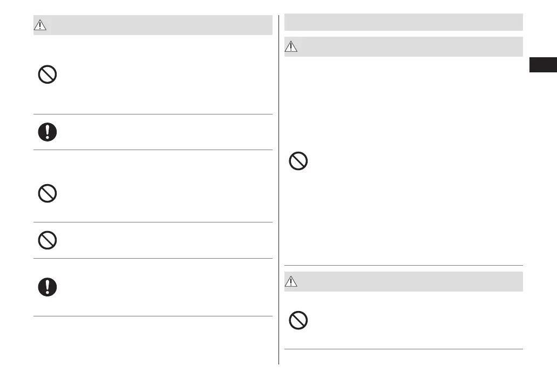557x392 pixels.
Task: Click the topmost prohibition icon in the left column
Action: pyautogui.click(x=47, y=75)
